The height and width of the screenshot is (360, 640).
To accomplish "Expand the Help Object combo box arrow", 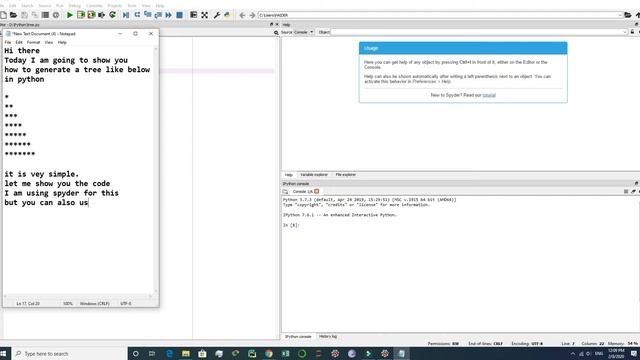I will [624, 32].
